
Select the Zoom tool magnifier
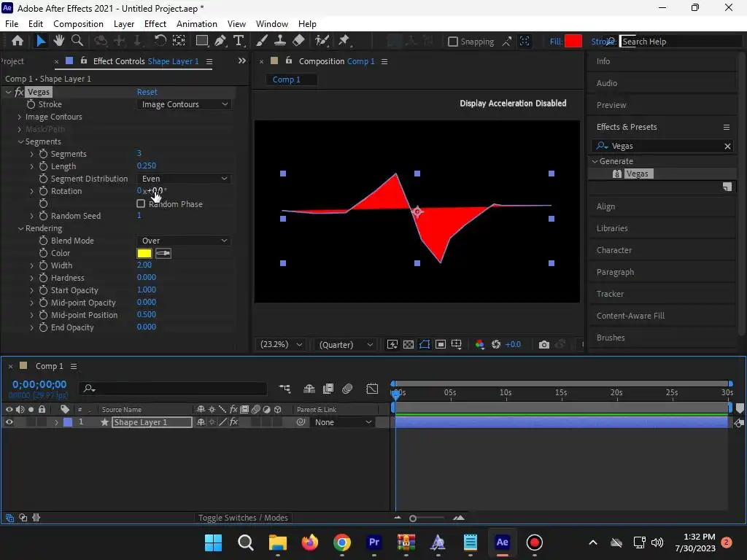(x=77, y=41)
